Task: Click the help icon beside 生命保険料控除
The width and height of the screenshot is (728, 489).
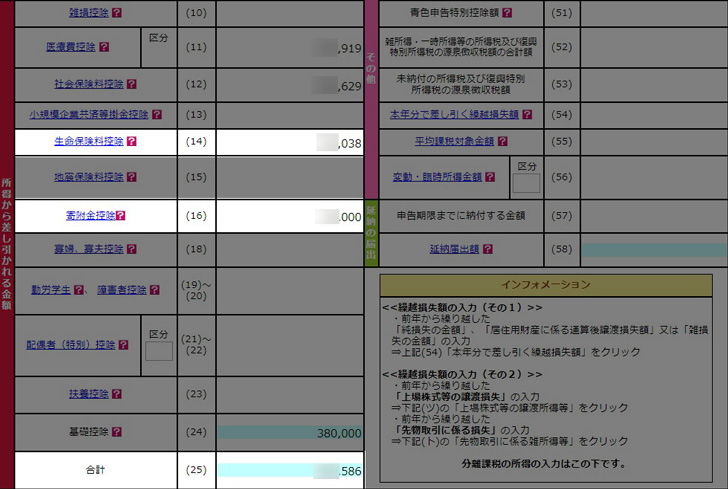Action: 131,142
